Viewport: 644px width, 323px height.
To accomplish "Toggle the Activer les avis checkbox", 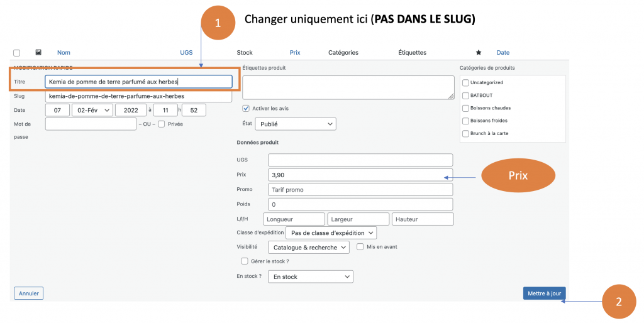I will [247, 108].
